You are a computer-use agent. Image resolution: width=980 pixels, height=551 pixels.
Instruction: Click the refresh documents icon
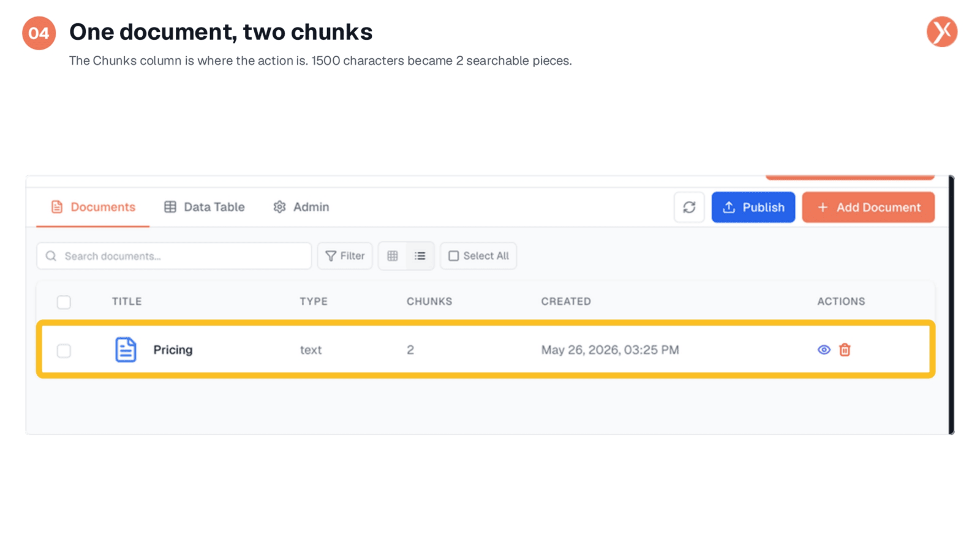pyautogui.click(x=689, y=207)
